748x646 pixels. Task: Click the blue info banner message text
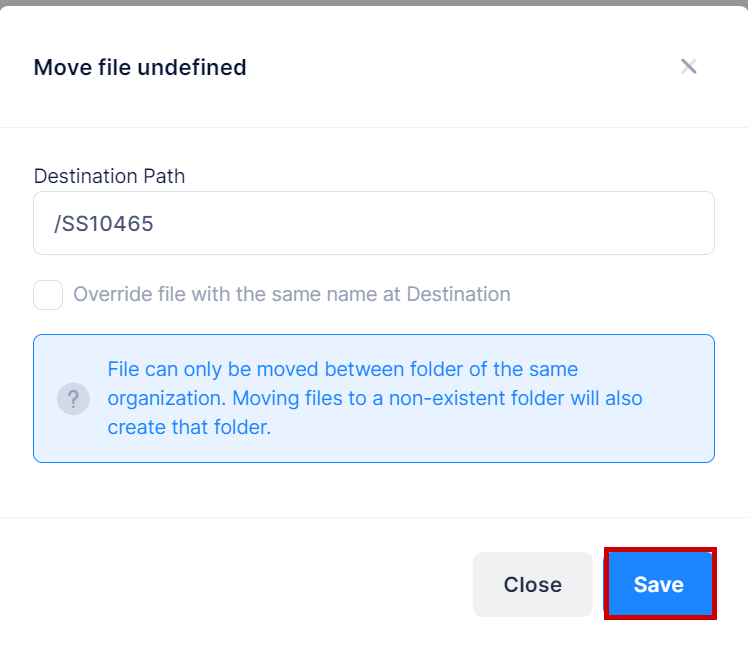tap(375, 398)
